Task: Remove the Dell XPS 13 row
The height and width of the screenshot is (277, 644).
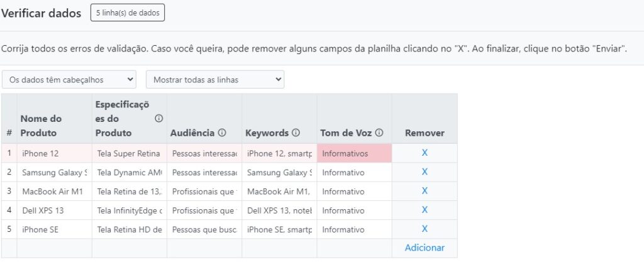Action: (x=425, y=210)
